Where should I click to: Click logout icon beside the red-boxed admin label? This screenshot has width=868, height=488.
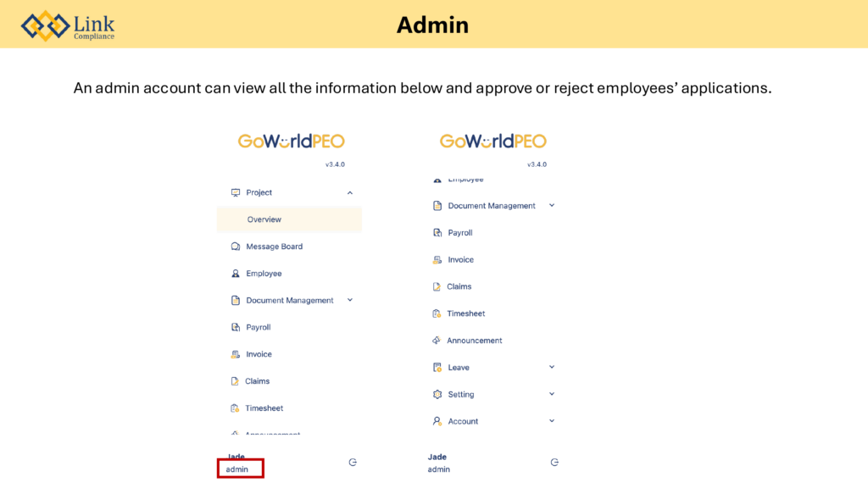(x=353, y=463)
